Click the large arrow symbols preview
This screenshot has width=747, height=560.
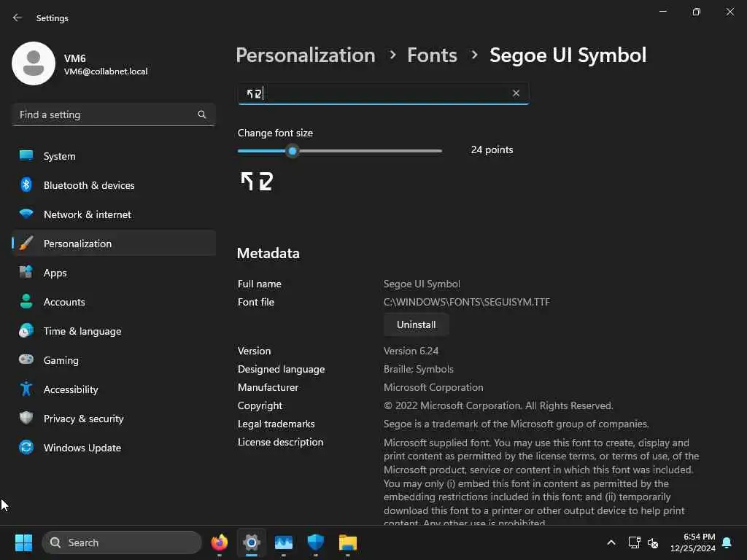(x=257, y=182)
